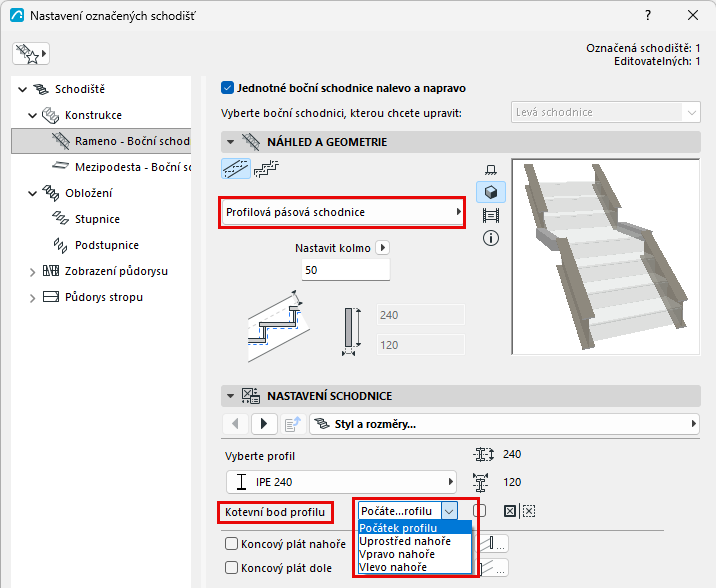Choose Počátek profilu from the list
Screen dimensions: 716x588
[415, 528]
